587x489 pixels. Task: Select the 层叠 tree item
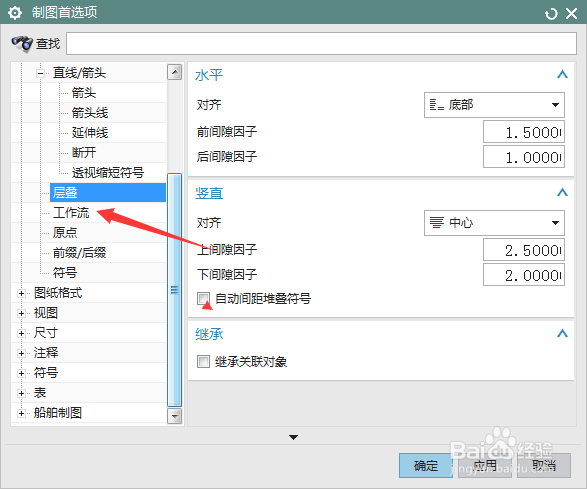point(108,192)
